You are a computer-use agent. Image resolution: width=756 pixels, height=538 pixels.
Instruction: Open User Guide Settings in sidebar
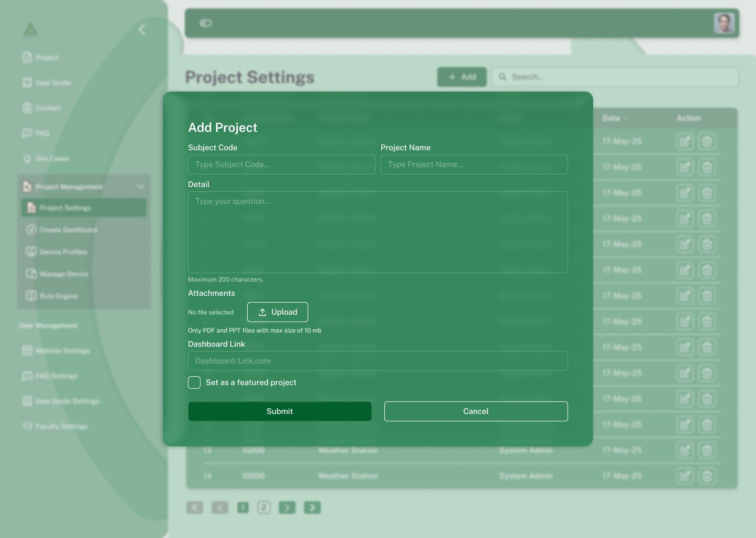[61, 401]
